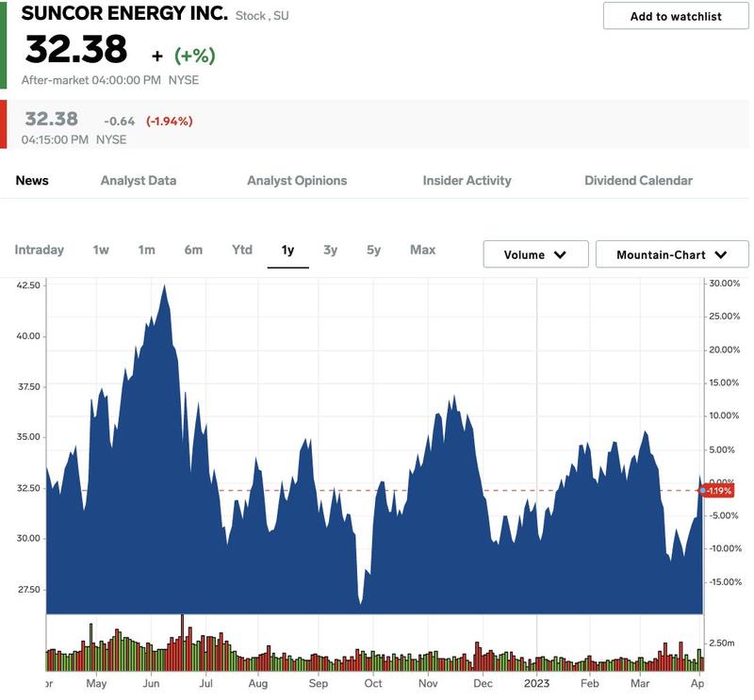This screenshot has width=754, height=700.
Task: Click the 04:15:00 PM NYSE timestamp
Action: click(74, 139)
